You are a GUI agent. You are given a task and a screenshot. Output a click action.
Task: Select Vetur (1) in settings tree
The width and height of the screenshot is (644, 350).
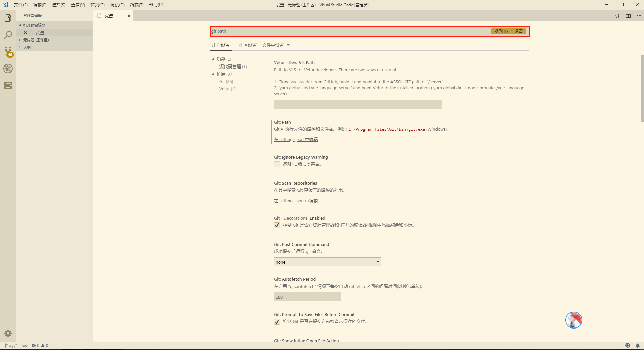[227, 89]
